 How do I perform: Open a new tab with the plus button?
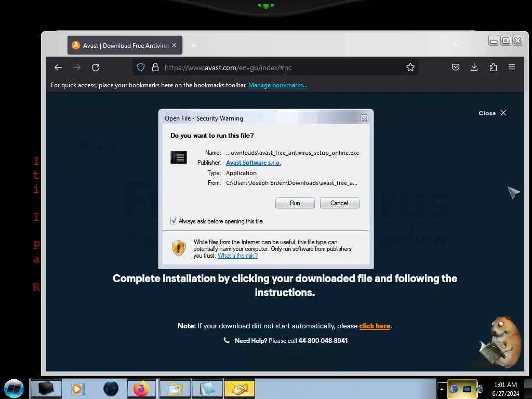(x=194, y=45)
